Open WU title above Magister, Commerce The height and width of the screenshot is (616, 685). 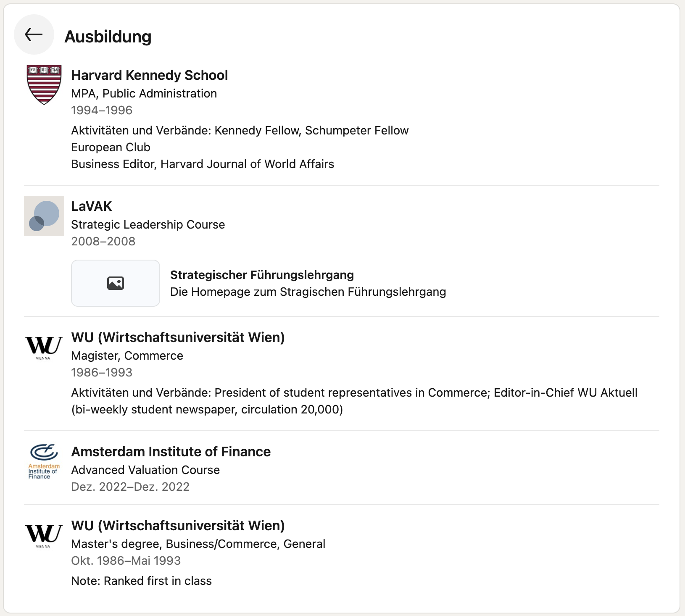point(178,337)
